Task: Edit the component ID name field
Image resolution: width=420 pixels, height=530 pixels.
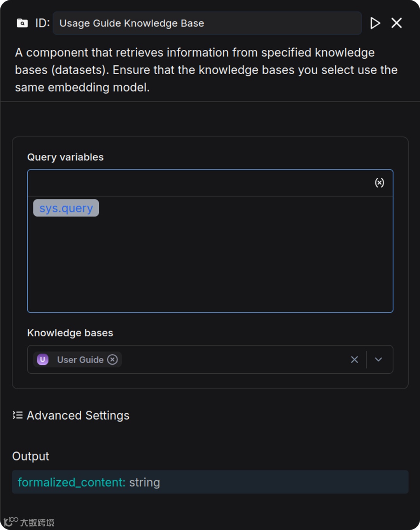Action: 207,23
